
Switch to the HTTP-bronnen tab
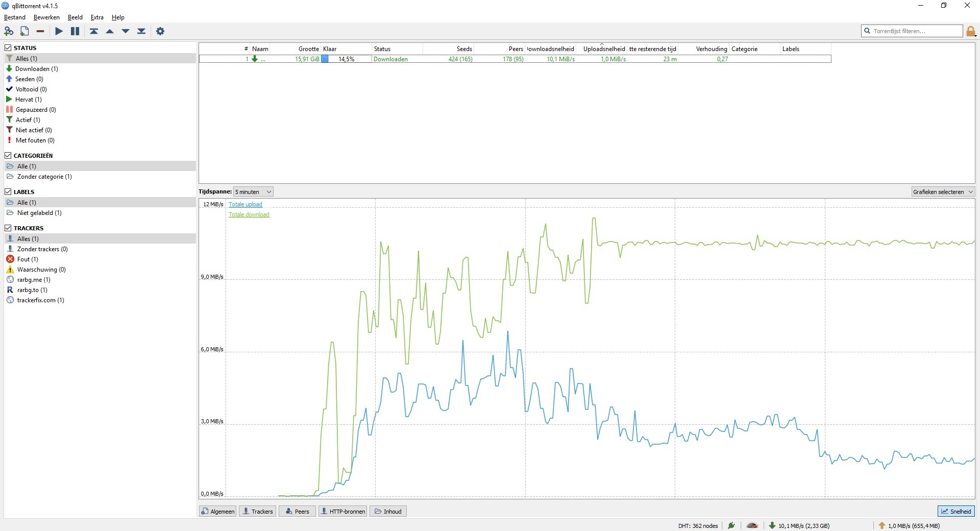pyautogui.click(x=343, y=511)
